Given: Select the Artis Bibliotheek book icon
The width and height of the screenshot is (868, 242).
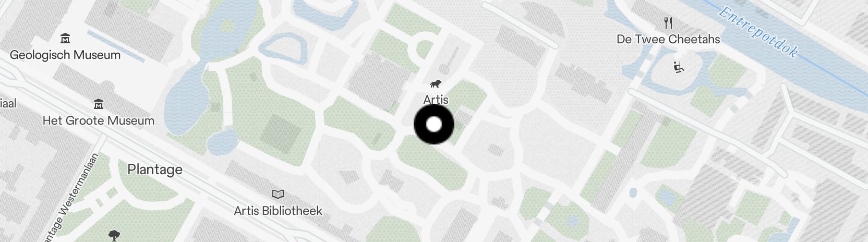Looking at the screenshot, I should click(x=278, y=195).
